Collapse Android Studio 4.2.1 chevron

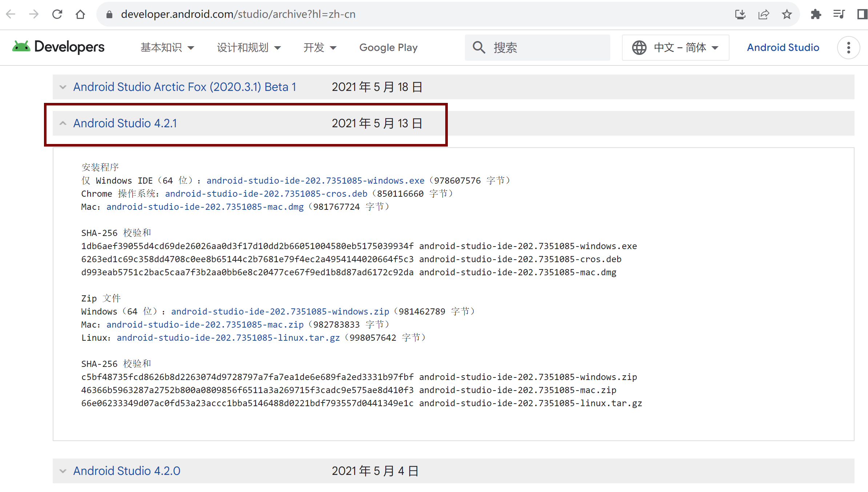tap(63, 124)
